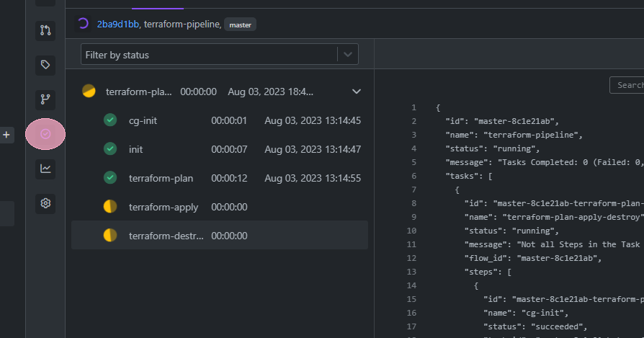This screenshot has height=338, width=644.
Task: Open commit link 2ba9d1bb
Action: tap(118, 25)
